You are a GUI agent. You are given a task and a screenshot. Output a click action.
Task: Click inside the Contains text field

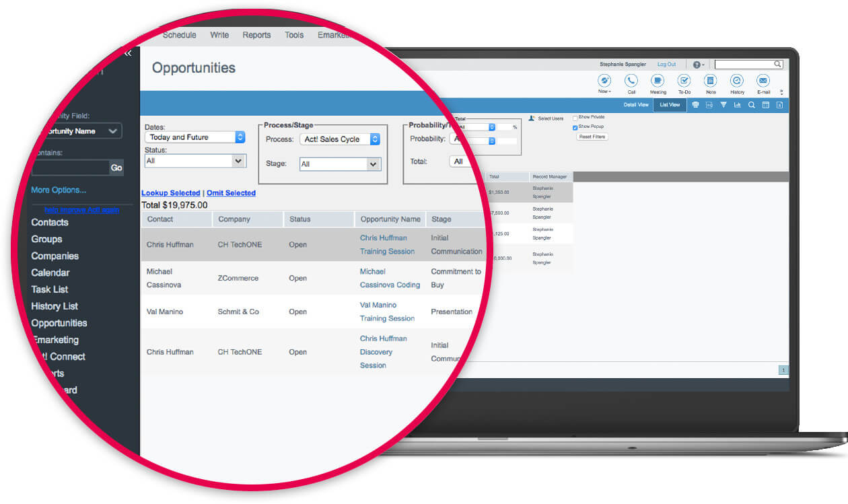click(x=71, y=168)
